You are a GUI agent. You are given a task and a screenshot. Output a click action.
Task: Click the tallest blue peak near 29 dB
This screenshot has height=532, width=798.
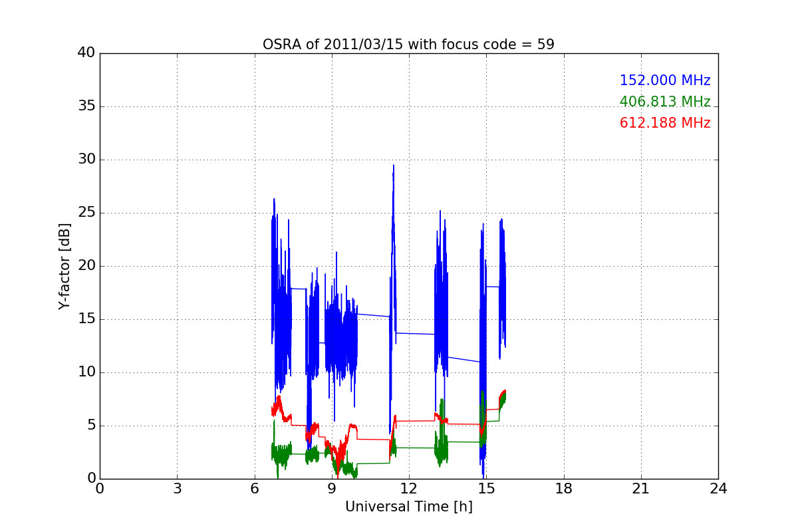[393, 168]
